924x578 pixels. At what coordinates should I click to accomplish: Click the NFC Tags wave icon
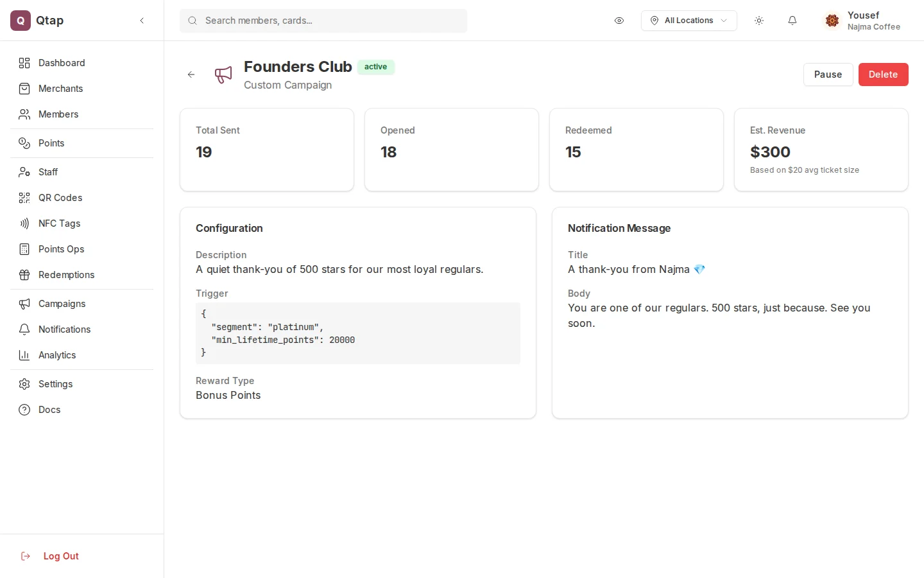pyautogui.click(x=24, y=223)
